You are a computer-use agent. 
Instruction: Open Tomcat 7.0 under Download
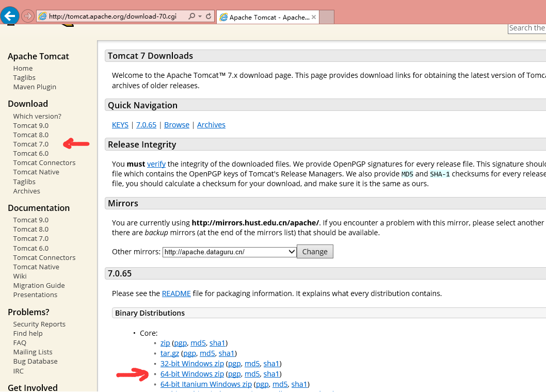point(31,144)
